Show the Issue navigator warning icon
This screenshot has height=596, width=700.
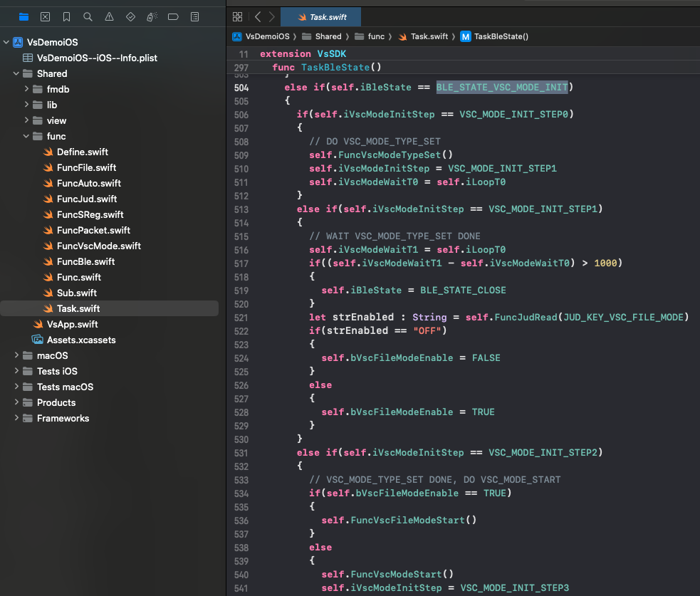[109, 16]
